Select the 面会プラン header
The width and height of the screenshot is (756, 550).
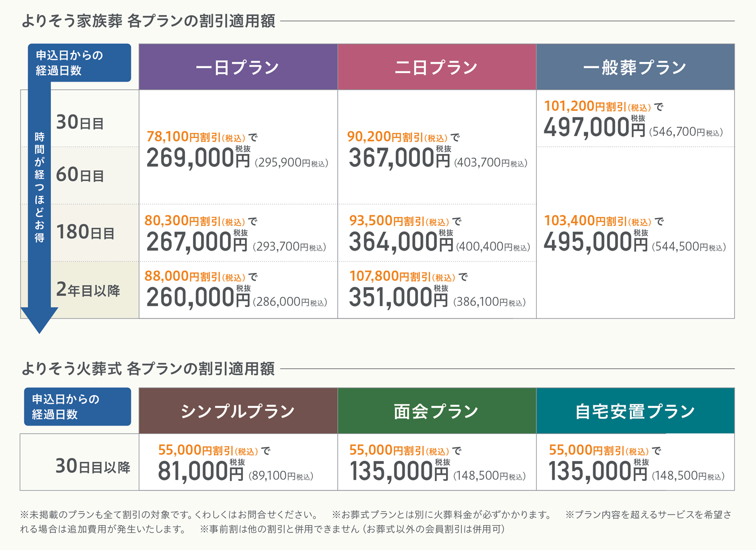(436, 411)
